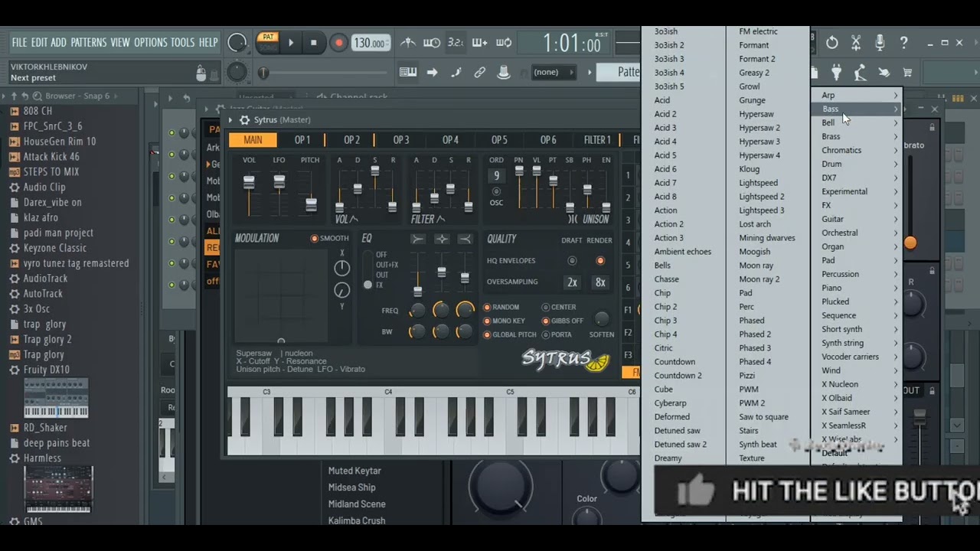Set oversampling to 8x render button

[600, 282]
